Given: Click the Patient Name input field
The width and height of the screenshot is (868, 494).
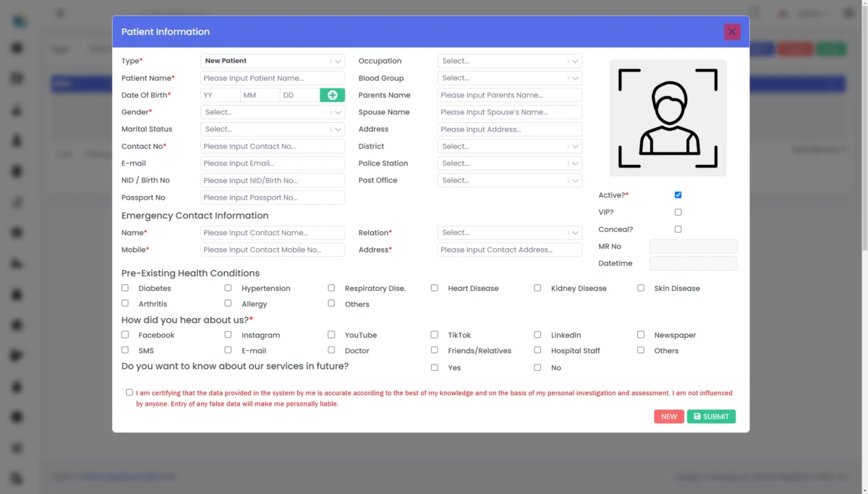Looking at the screenshot, I should pos(272,78).
